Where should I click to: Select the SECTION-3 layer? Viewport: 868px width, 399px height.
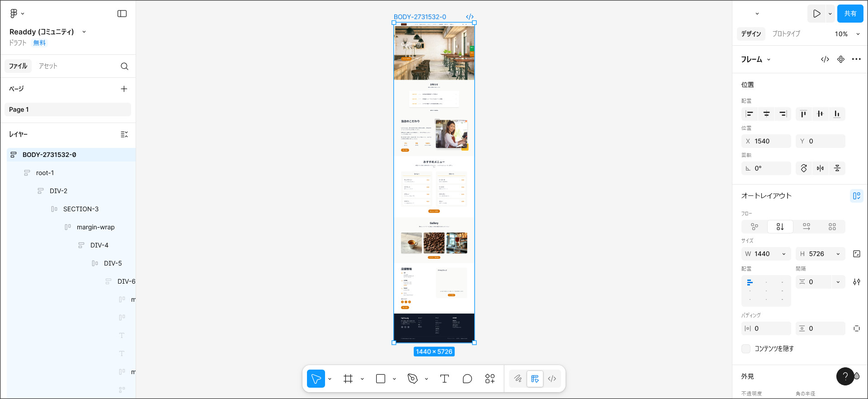pos(80,209)
